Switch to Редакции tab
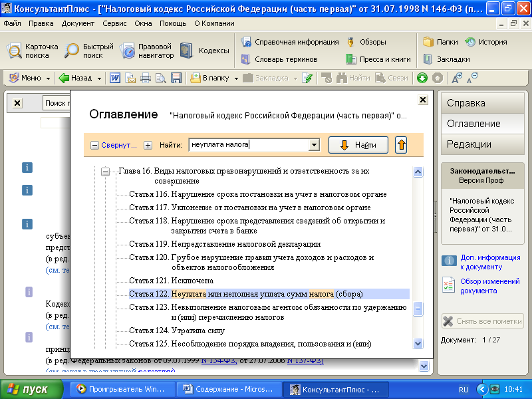This screenshot has height=399, width=532. click(483, 144)
